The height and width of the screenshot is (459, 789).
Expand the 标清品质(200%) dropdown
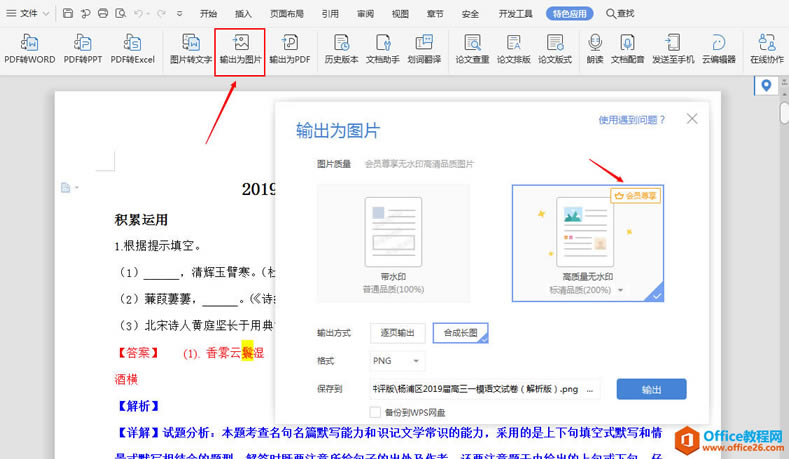(620, 290)
